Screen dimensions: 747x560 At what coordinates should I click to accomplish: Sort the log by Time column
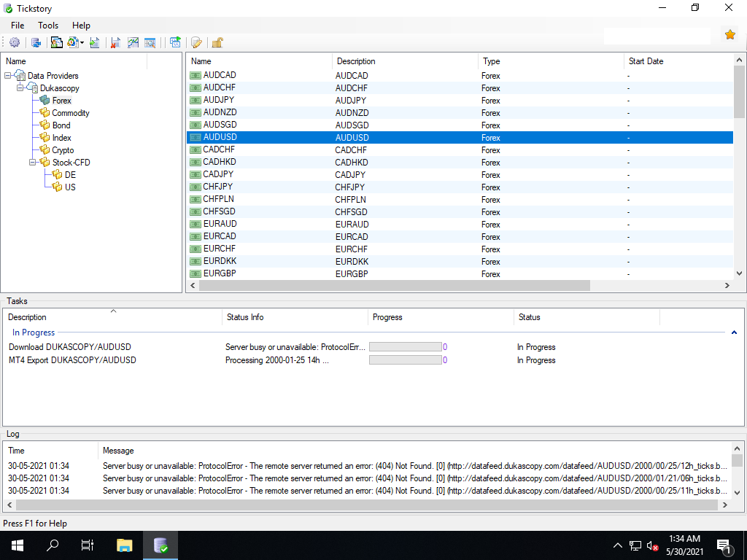point(50,451)
